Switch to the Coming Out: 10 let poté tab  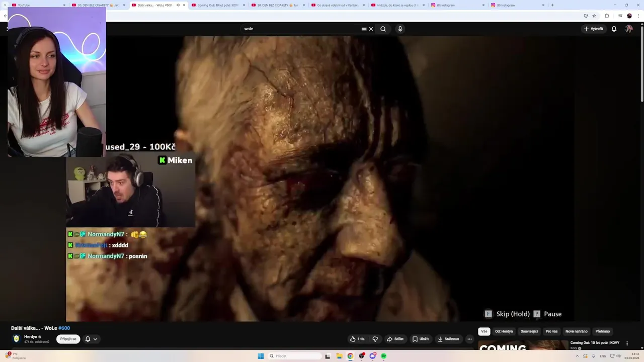217,5
